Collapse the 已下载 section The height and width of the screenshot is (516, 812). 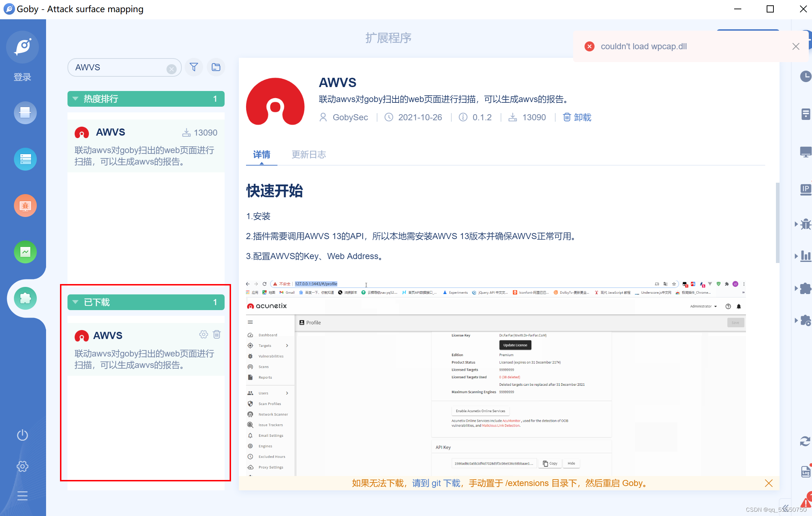(x=75, y=302)
